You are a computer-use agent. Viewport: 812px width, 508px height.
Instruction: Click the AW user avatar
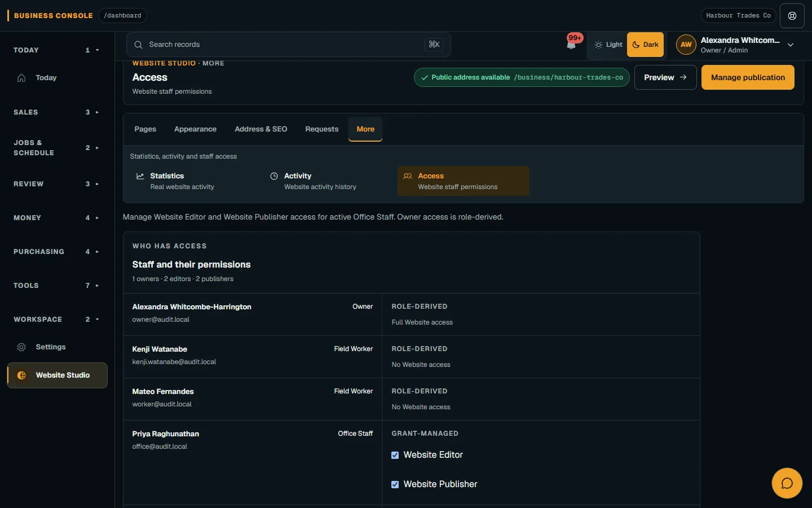pyautogui.click(x=686, y=45)
